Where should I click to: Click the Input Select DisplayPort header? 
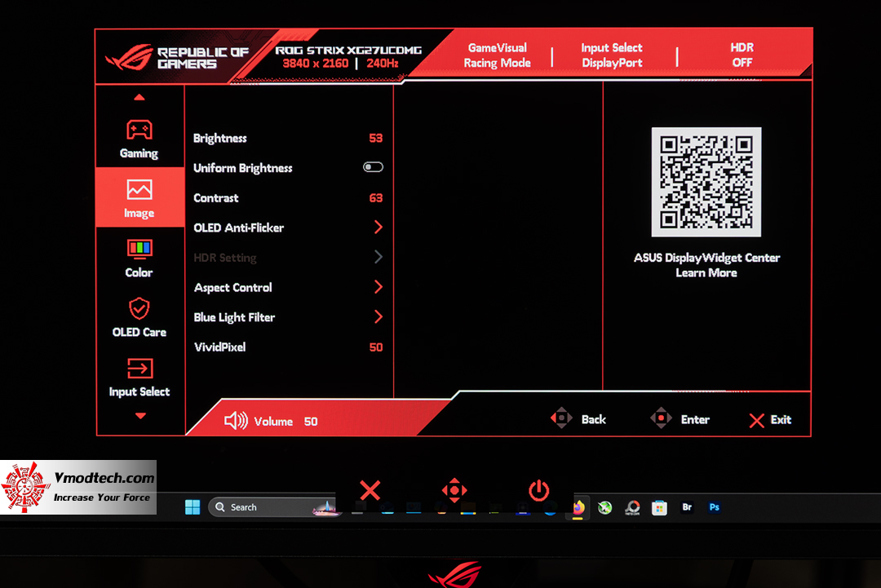click(x=612, y=55)
